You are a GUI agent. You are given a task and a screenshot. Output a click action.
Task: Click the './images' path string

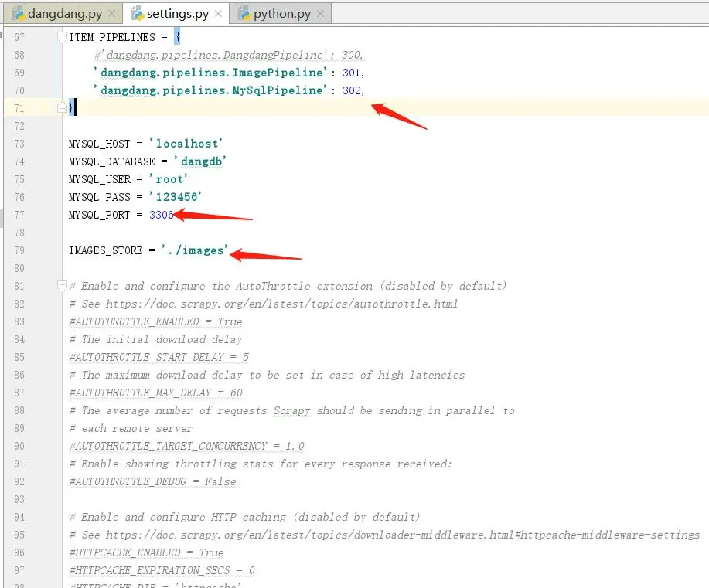[194, 250]
